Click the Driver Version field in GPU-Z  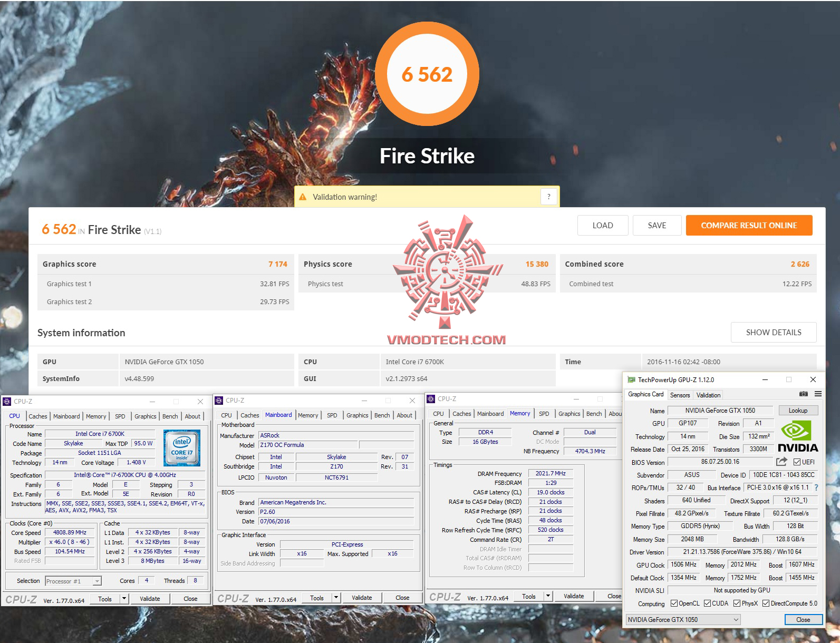coord(742,552)
